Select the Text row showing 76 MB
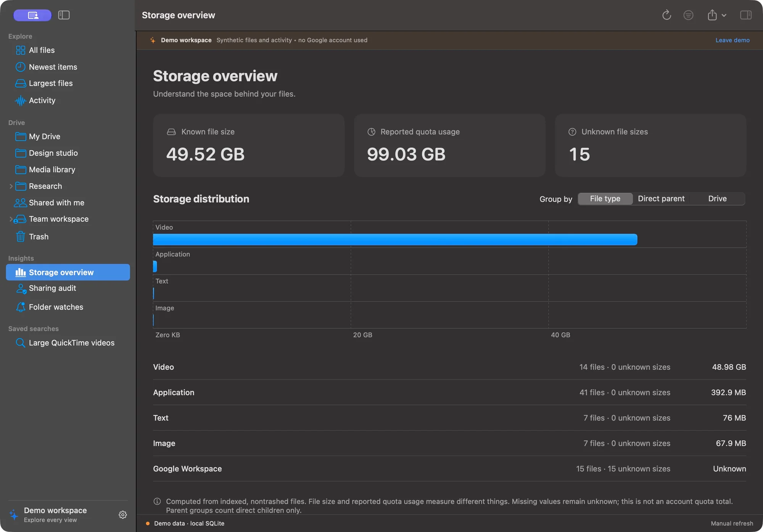The width and height of the screenshot is (763, 532). coord(449,418)
